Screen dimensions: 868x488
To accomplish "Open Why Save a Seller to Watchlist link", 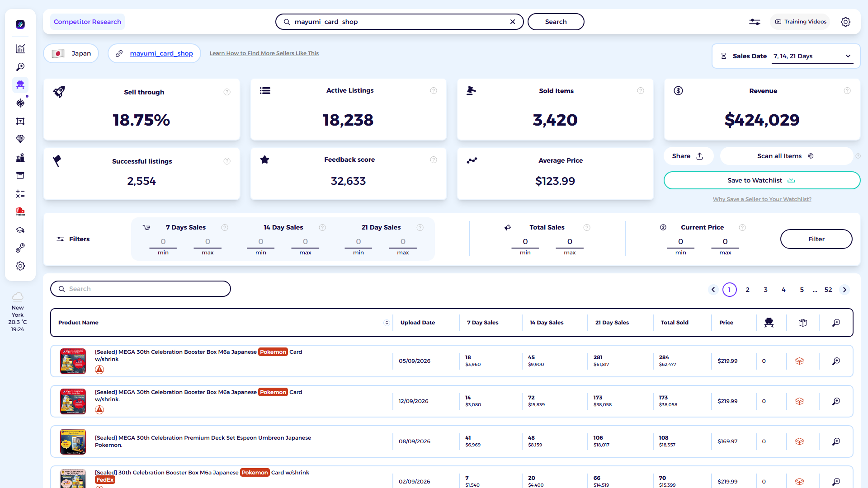I will click(x=762, y=199).
